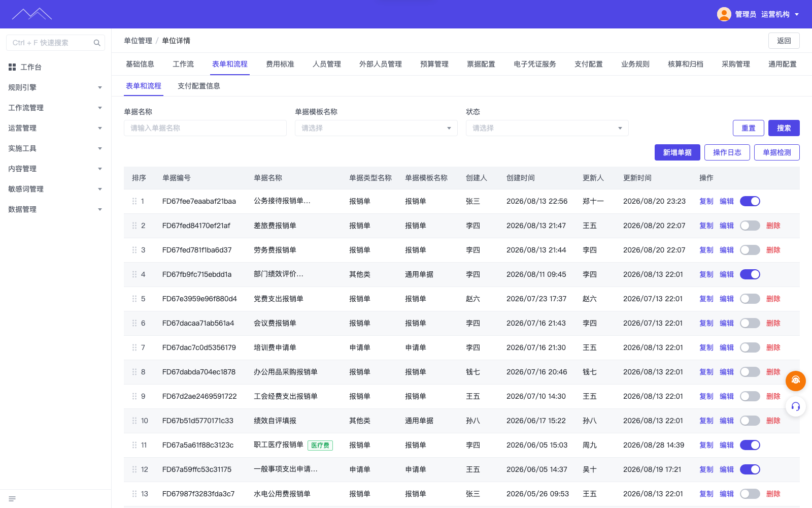Click the 新增单据 button
The height and width of the screenshot is (508, 812).
click(x=678, y=152)
